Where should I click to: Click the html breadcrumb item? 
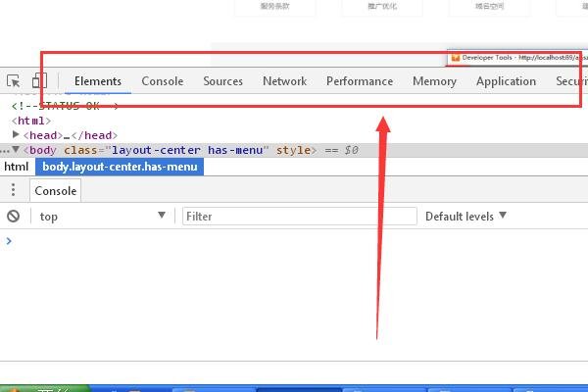click(16, 168)
